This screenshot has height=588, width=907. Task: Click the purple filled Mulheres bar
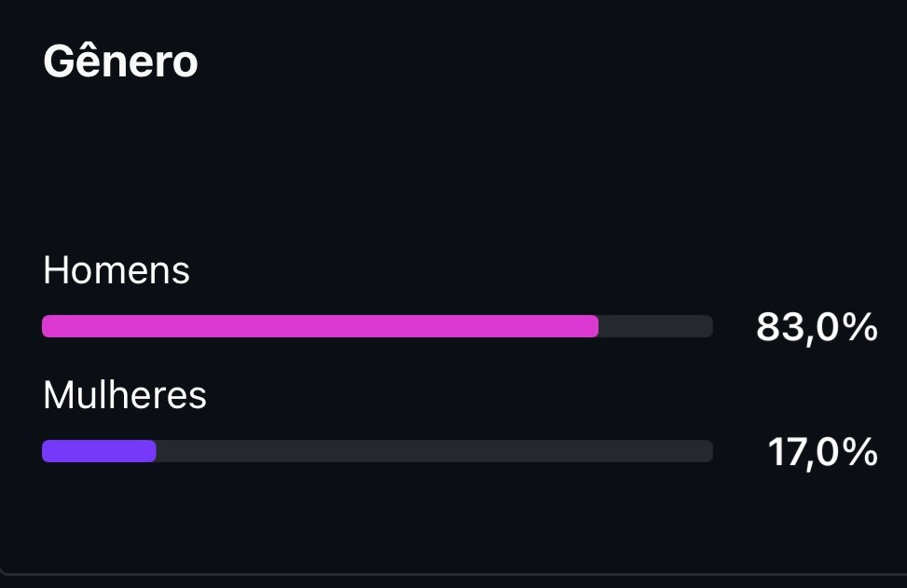pyautogui.click(x=99, y=451)
